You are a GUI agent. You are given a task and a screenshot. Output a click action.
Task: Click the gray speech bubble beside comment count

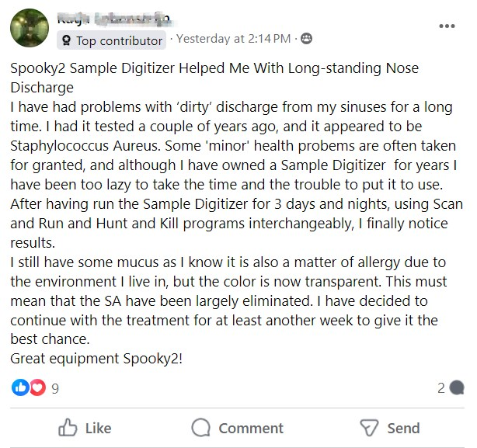pos(457,388)
